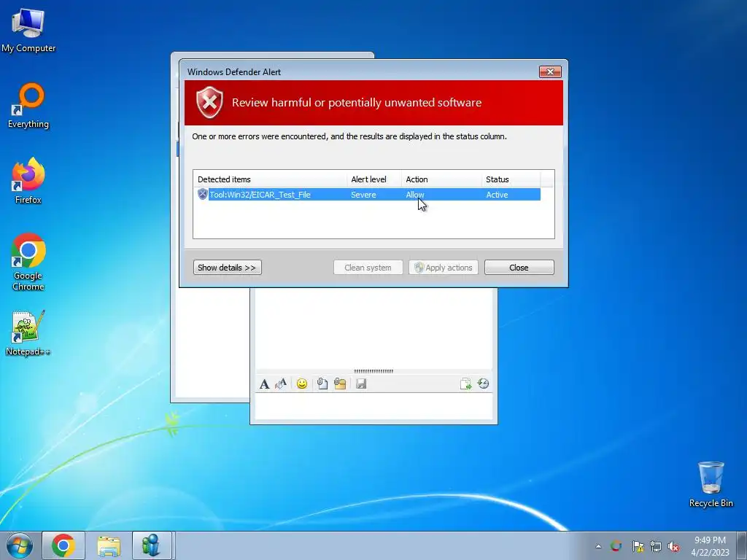Click the green arrow page icon in chat toolbar
Image resolution: width=747 pixels, height=560 pixels.
[x=465, y=384]
